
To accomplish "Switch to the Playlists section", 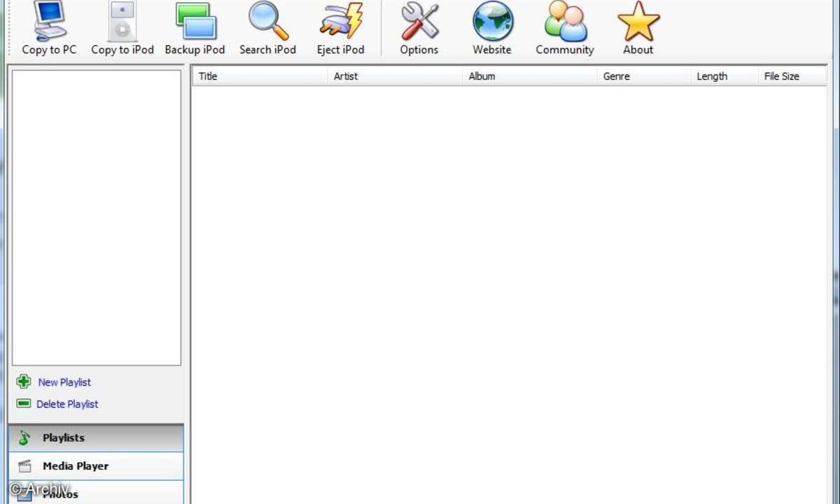I will click(x=96, y=438).
